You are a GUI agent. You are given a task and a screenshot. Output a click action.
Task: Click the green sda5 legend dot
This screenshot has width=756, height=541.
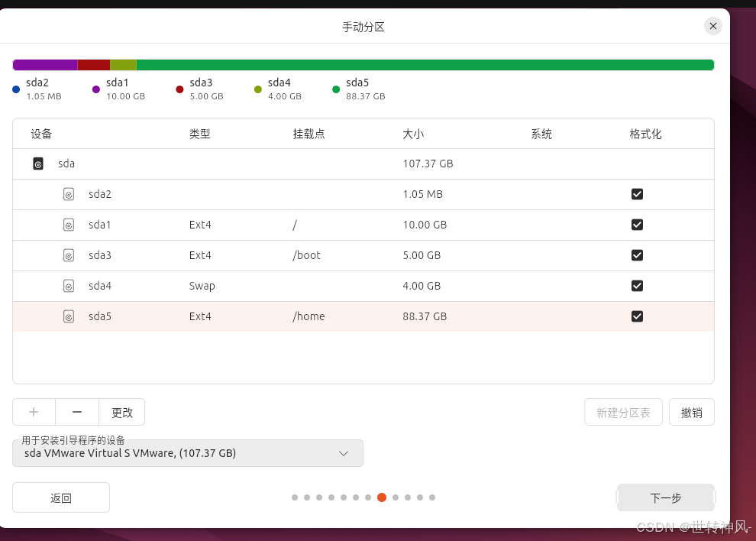point(336,89)
